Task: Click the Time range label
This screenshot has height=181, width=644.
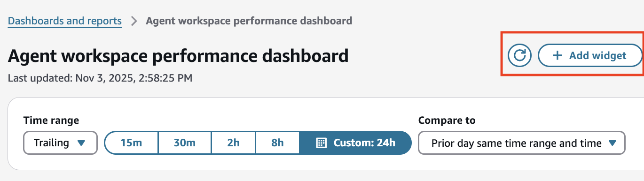Action: 51,121
